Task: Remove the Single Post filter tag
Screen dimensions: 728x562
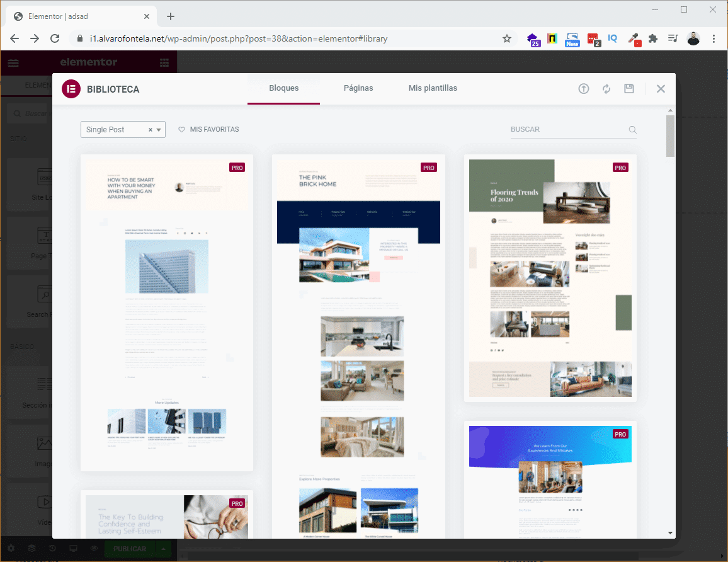Action: (x=151, y=129)
